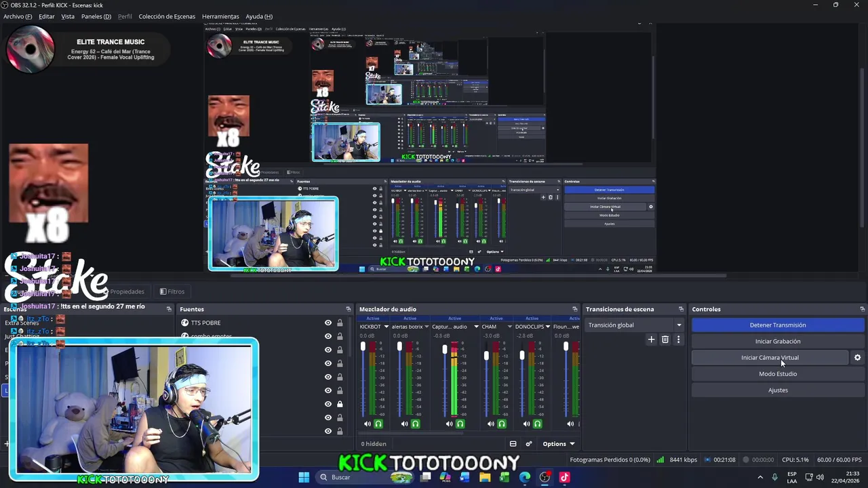Viewport: 868px width, 488px height.
Task: Click Detener Transmisión button
Action: (x=778, y=325)
